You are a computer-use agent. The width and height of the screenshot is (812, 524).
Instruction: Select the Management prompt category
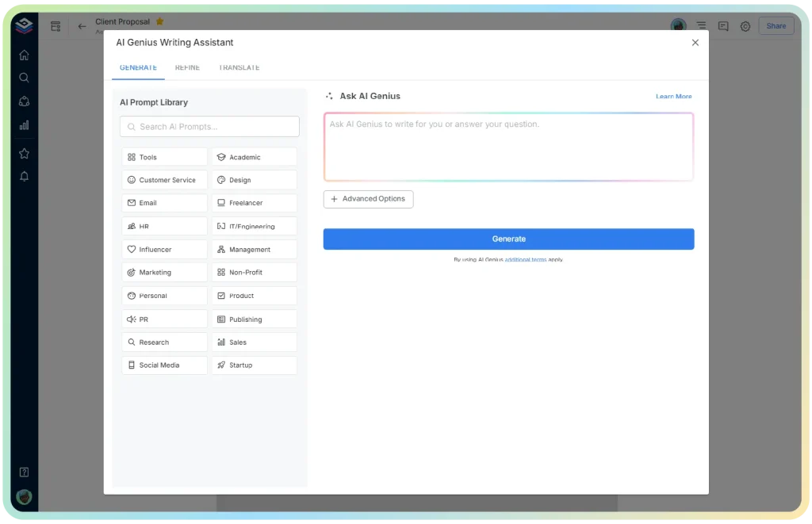tap(255, 250)
